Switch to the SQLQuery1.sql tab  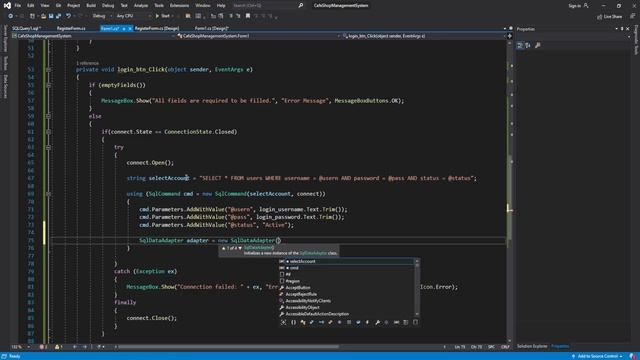point(26,29)
